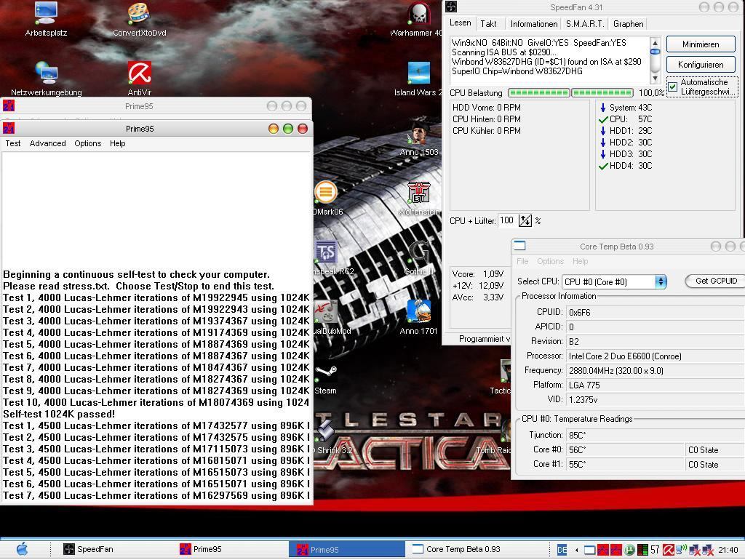Launch ConvertXtoDvd from the desktop
Viewport: 745px width, 560px height.
click(139, 19)
